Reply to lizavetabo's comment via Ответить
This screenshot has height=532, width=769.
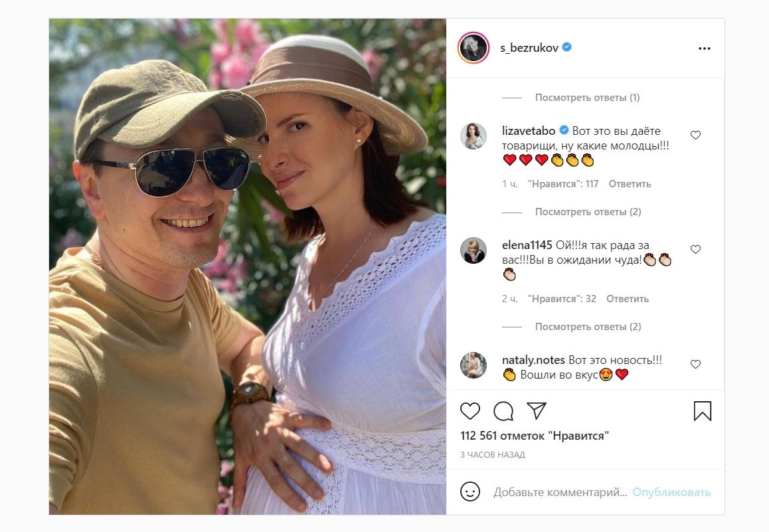tap(630, 184)
